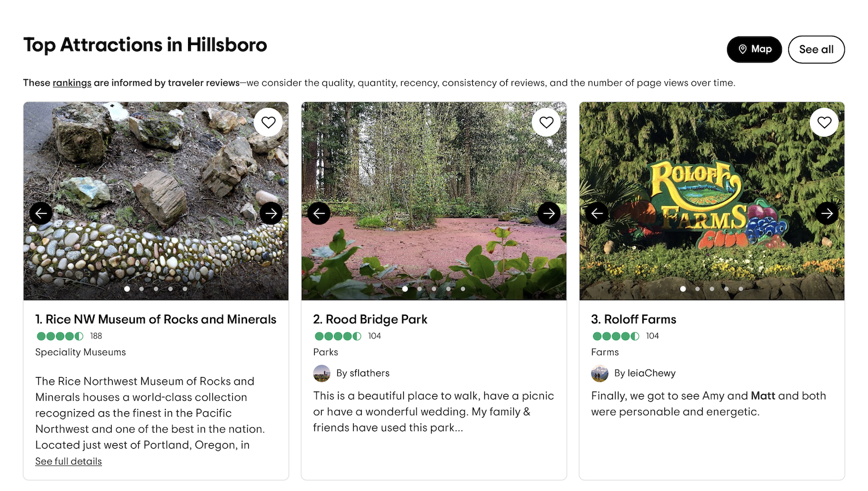The height and width of the screenshot is (491, 868).
Task: Jump to second photo dot on Rice Museum carousel
Action: (142, 289)
